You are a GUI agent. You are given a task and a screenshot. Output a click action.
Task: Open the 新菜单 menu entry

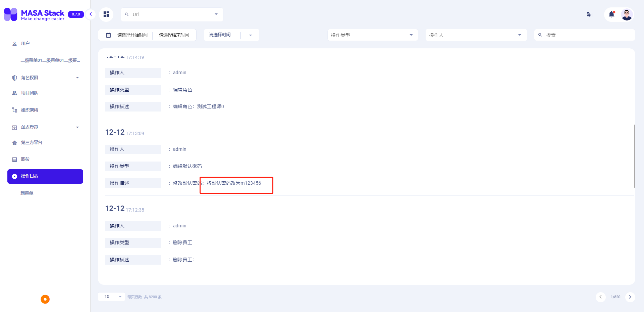click(x=27, y=193)
